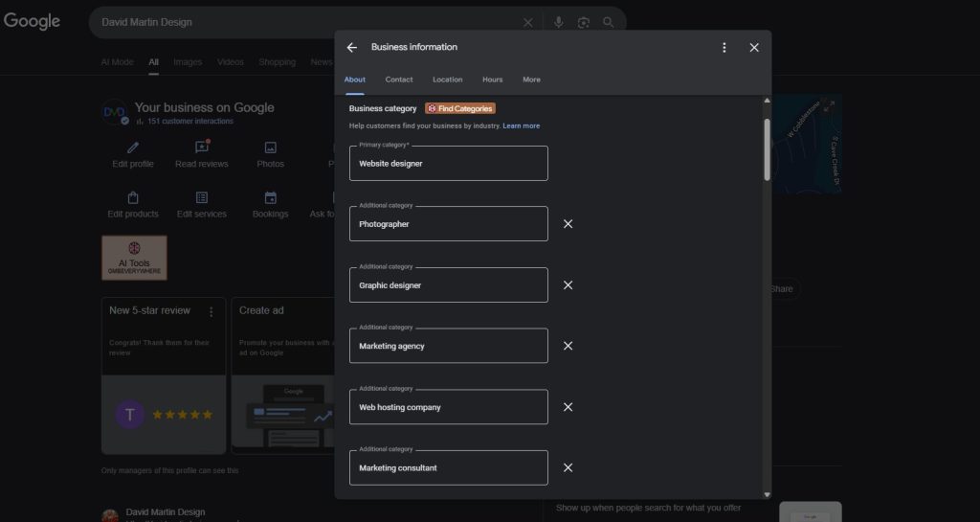Open search by image camera icon
Image resolution: width=980 pixels, height=522 pixels.
(x=583, y=22)
